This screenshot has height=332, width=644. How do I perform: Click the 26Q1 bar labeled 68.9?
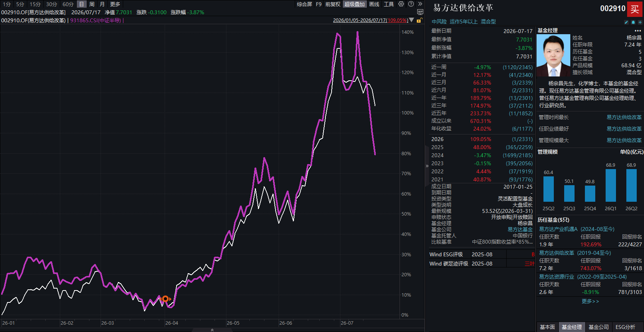point(611,185)
